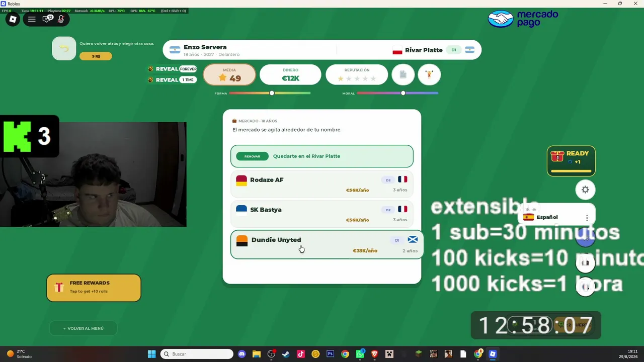Click the Enzo Servera player name
The width and height of the screenshot is (644, 362).
[x=205, y=47]
